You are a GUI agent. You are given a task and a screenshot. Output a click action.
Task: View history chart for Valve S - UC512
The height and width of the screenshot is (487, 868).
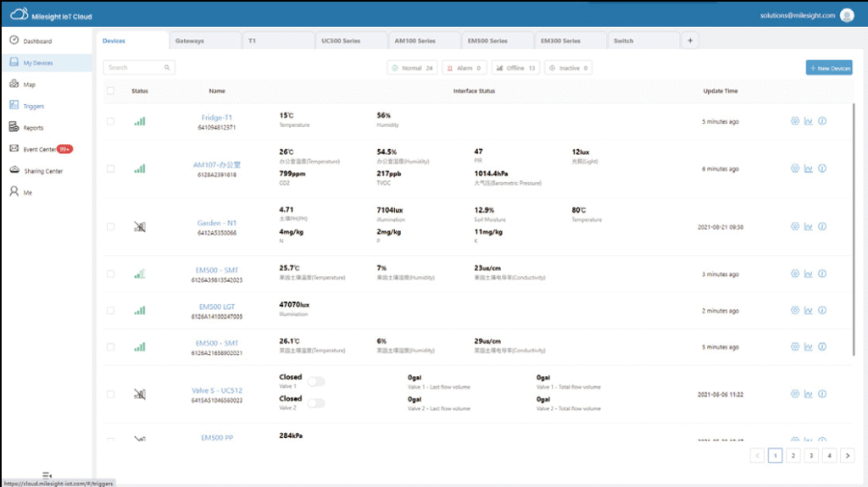coord(808,394)
